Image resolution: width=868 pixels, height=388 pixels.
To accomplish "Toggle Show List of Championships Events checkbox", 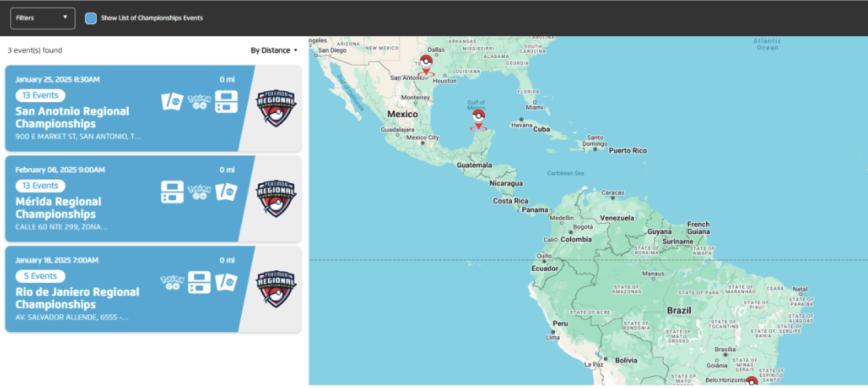I will [x=91, y=18].
